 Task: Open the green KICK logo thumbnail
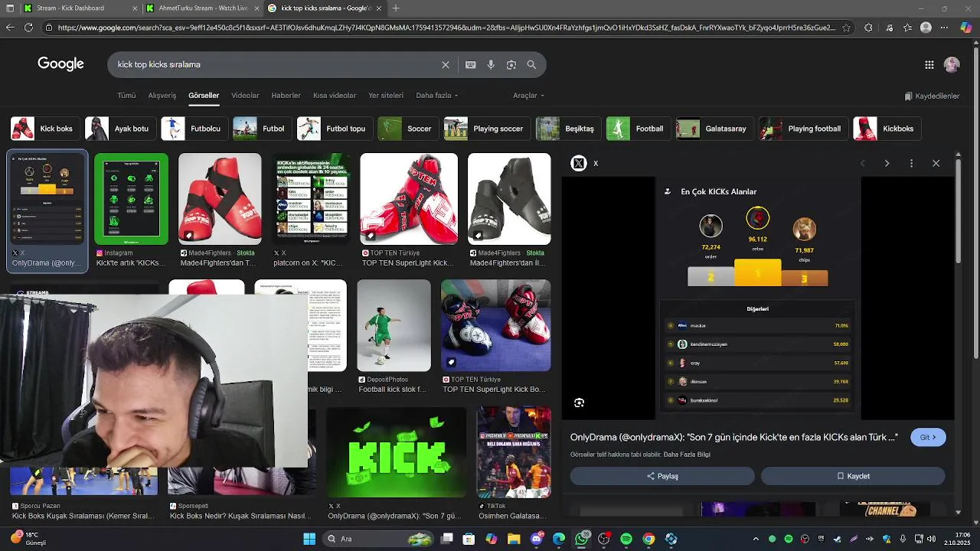pyautogui.click(x=397, y=452)
